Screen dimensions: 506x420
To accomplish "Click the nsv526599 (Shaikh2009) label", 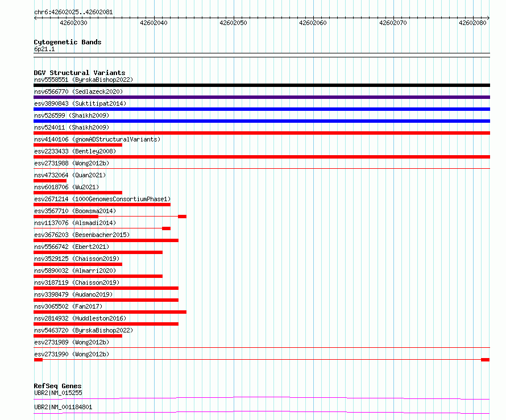I will (x=72, y=115).
